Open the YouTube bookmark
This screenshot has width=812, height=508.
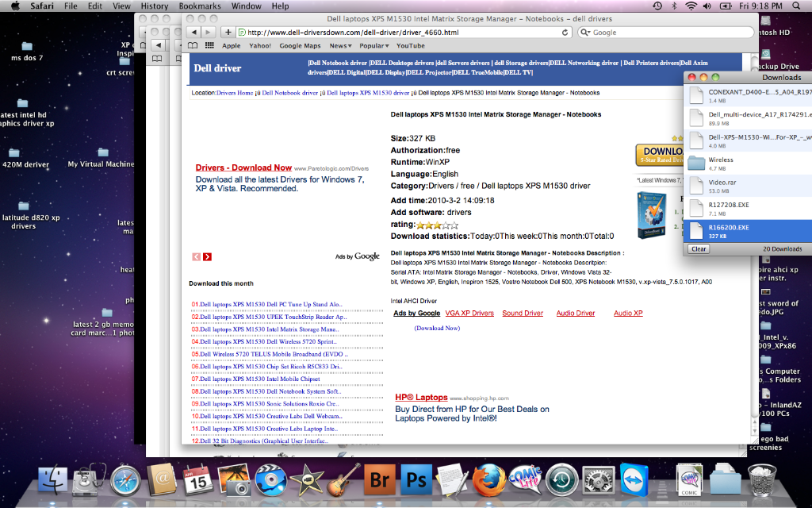[411, 45]
